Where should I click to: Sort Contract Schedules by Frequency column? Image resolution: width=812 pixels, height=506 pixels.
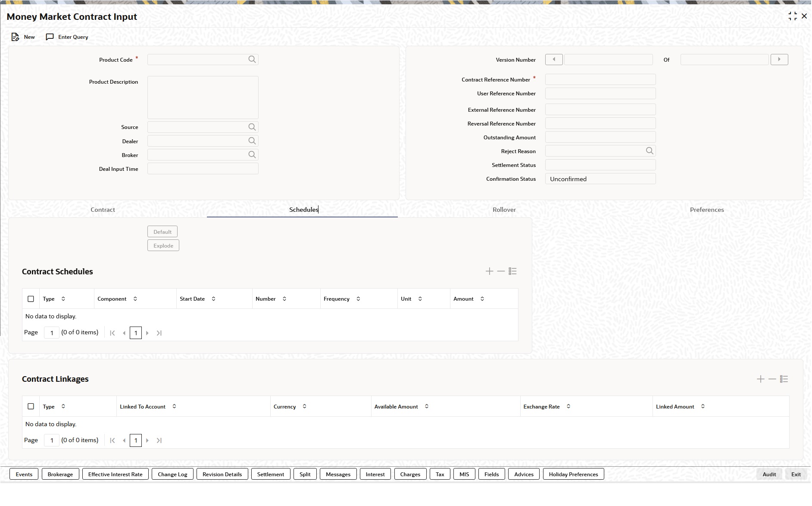(358, 299)
